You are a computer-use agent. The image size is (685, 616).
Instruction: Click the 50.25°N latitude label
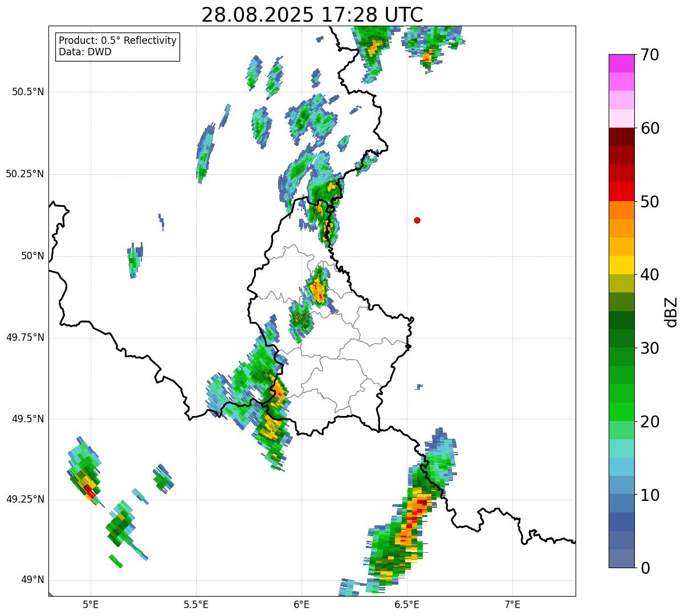(25, 174)
